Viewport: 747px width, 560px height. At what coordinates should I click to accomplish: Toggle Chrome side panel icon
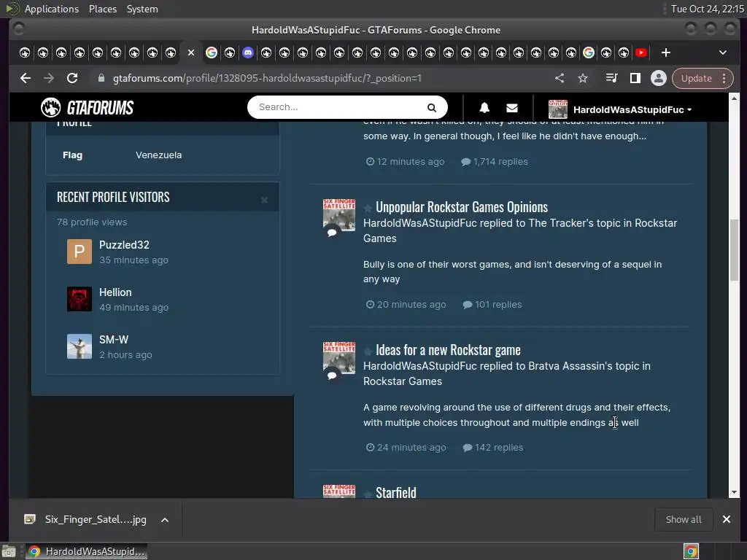pyautogui.click(x=635, y=78)
